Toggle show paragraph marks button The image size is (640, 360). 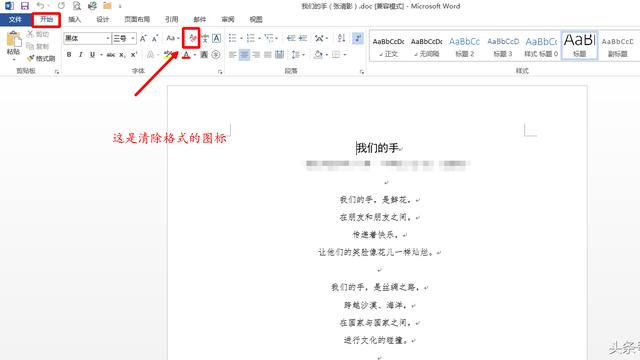click(x=358, y=38)
